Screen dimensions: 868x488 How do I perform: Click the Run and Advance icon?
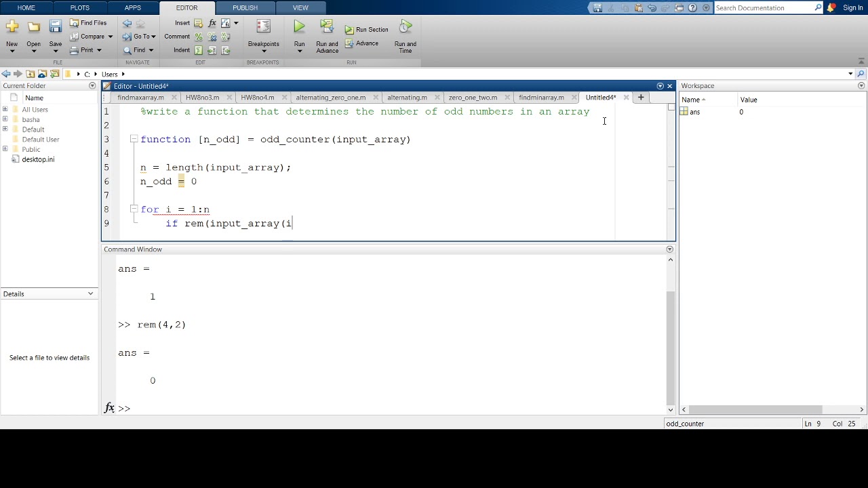click(327, 27)
